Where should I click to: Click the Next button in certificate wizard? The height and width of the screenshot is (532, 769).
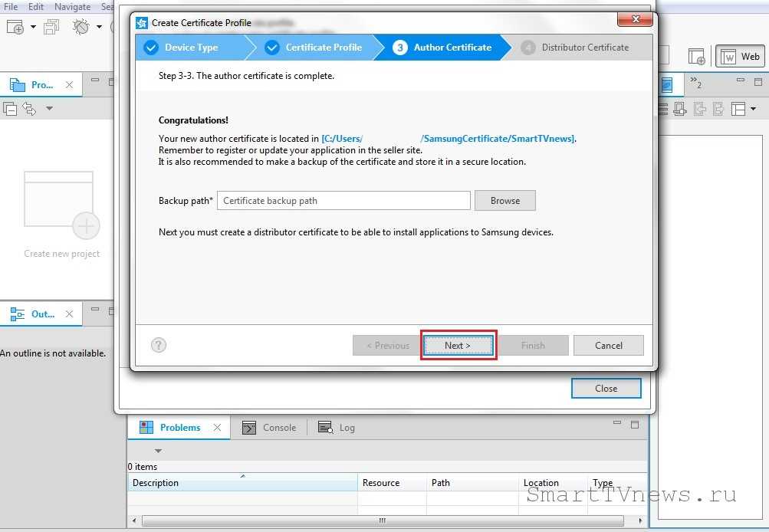coord(458,345)
